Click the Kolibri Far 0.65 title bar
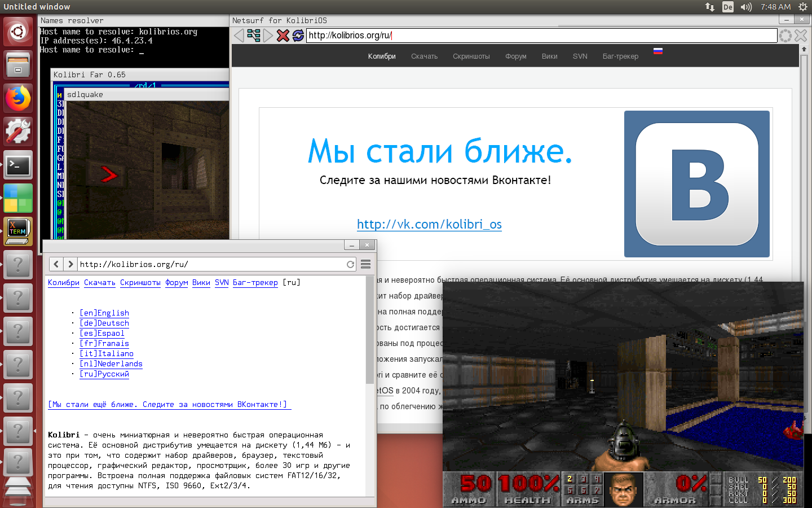The width and height of the screenshot is (812, 508). [140, 75]
